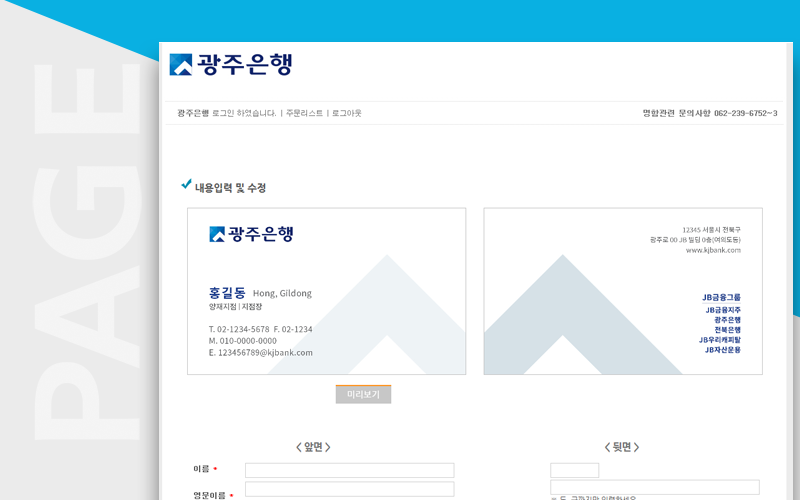Click the logo on the front card
This screenshot has width=800, height=500.
pos(252,234)
